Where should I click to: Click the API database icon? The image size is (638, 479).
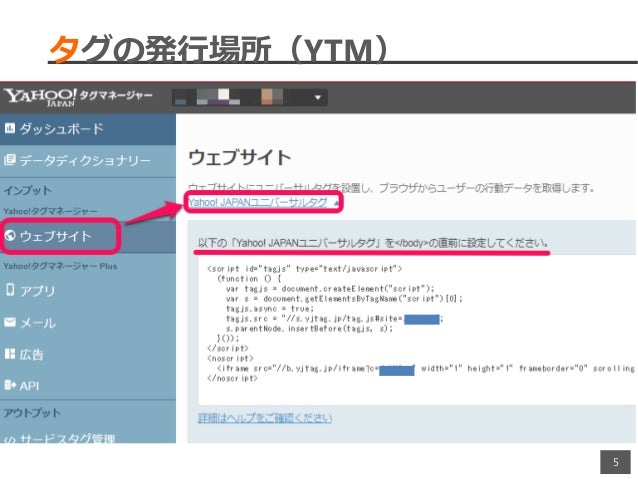[10, 385]
